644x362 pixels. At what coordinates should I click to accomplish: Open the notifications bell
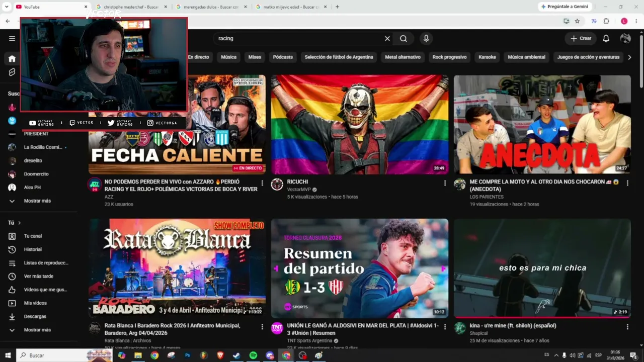(606, 38)
